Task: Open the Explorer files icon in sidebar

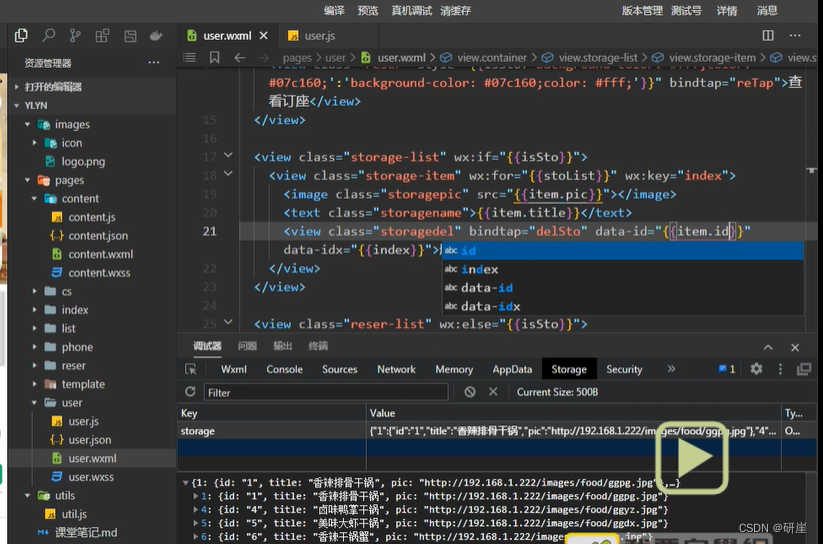Action: (x=22, y=36)
